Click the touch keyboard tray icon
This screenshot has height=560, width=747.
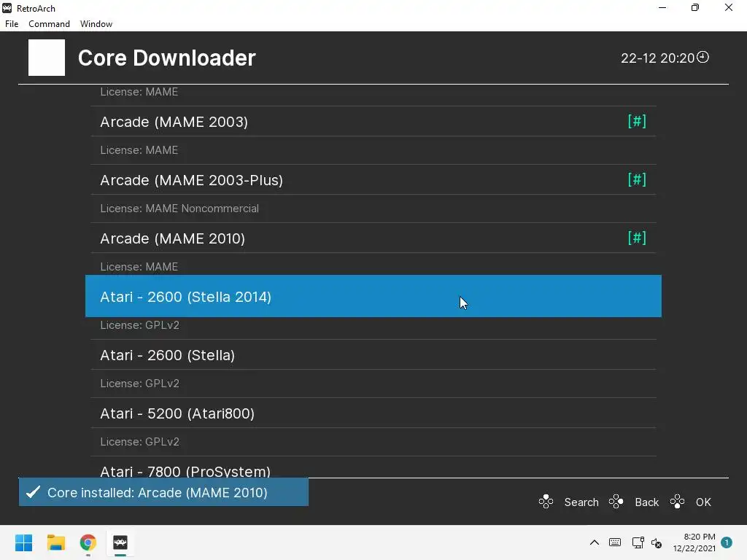(615, 542)
